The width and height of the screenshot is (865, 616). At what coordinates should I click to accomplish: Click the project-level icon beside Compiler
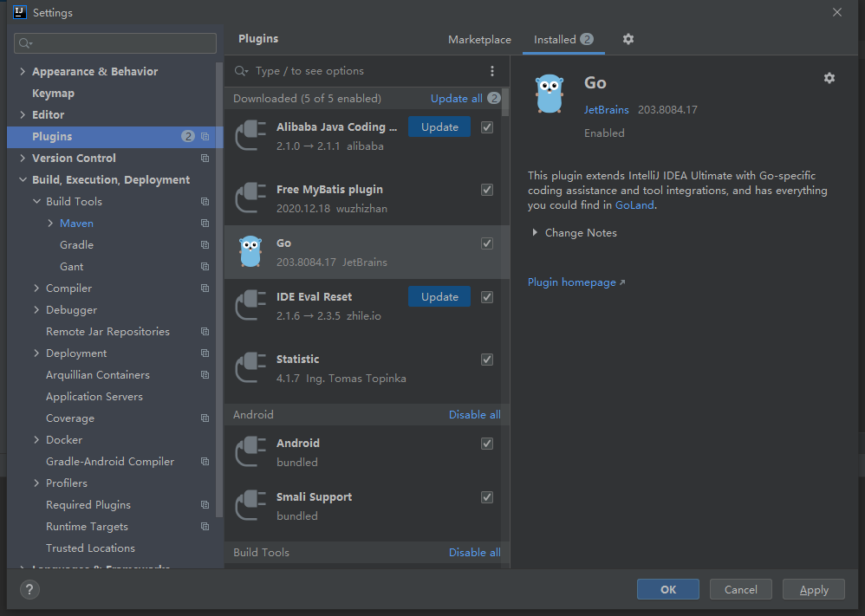coord(205,288)
